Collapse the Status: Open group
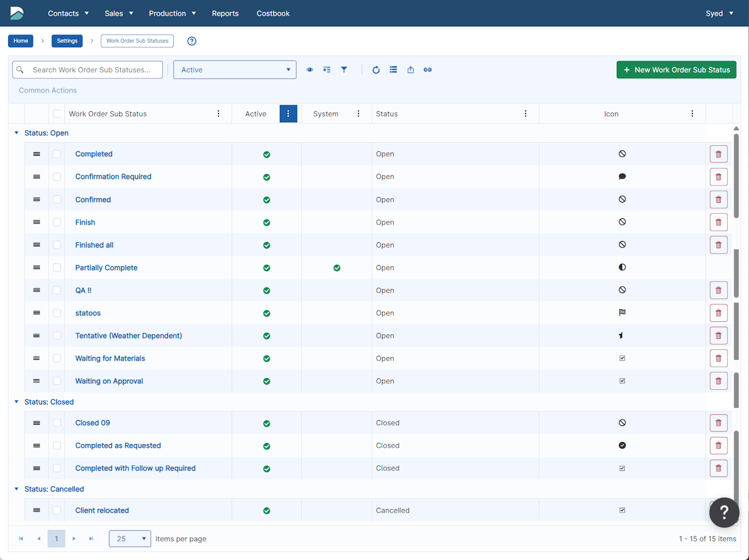 click(x=16, y=133)
